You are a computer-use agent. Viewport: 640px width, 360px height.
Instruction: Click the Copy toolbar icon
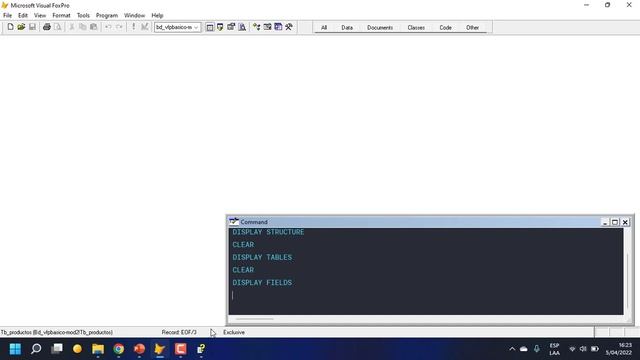tap(82, 27)
